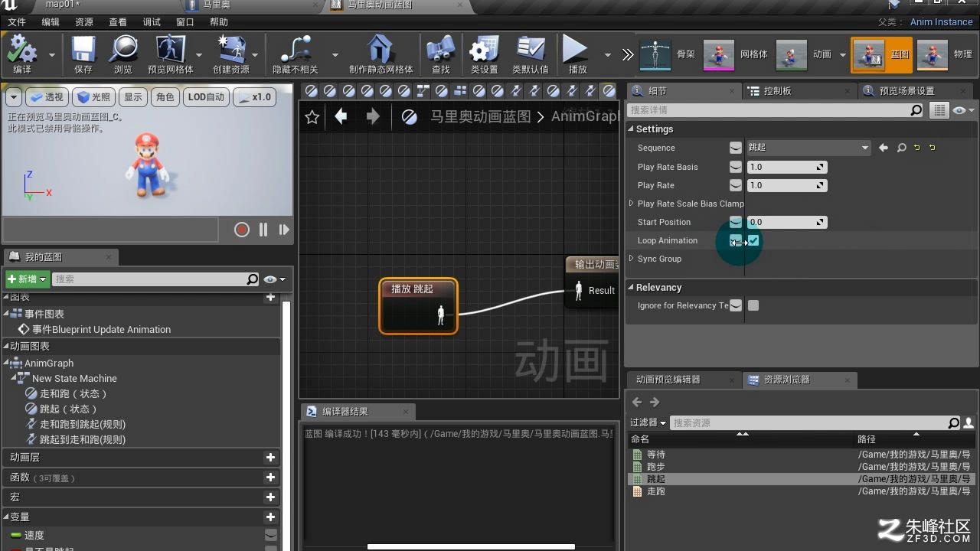The height and width of the screenshot is (551, 980).
Task: Toggle Ignore for Relevancy Test checkbox
Action: (753, 305)
